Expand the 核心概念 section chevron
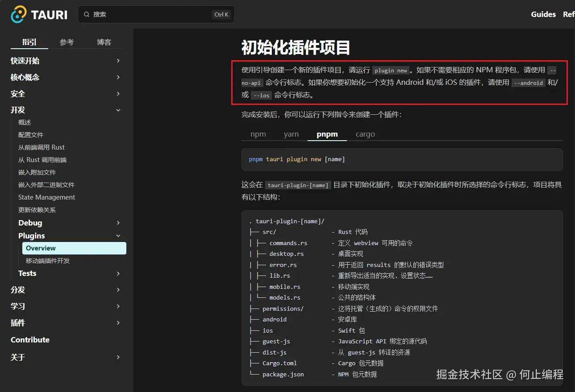This screenshot has width=575, height=392. pos(118,77)
